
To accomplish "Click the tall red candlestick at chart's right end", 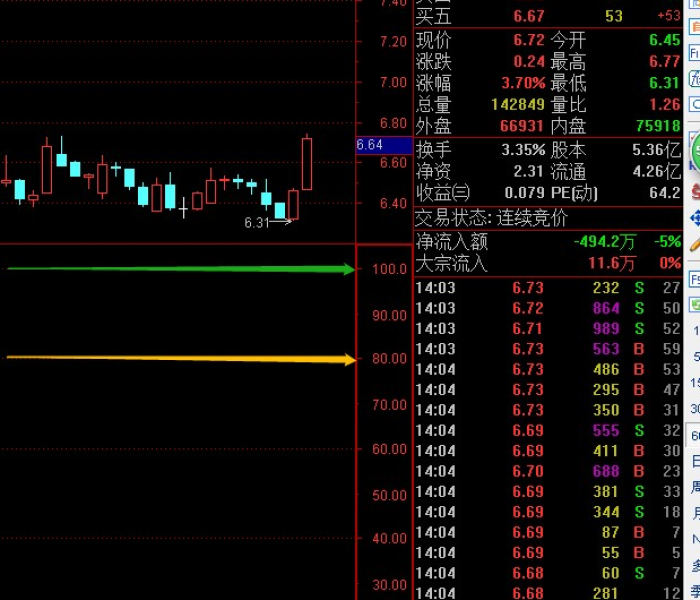I will coord(306,163).
